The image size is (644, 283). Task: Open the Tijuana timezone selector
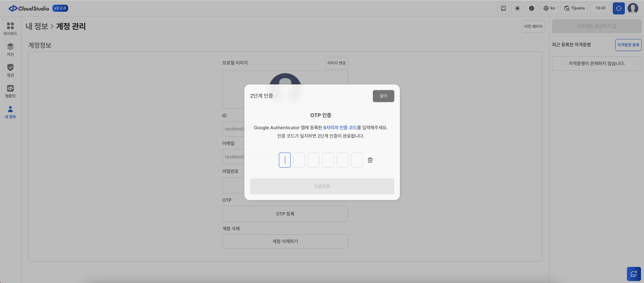[574, 8]
